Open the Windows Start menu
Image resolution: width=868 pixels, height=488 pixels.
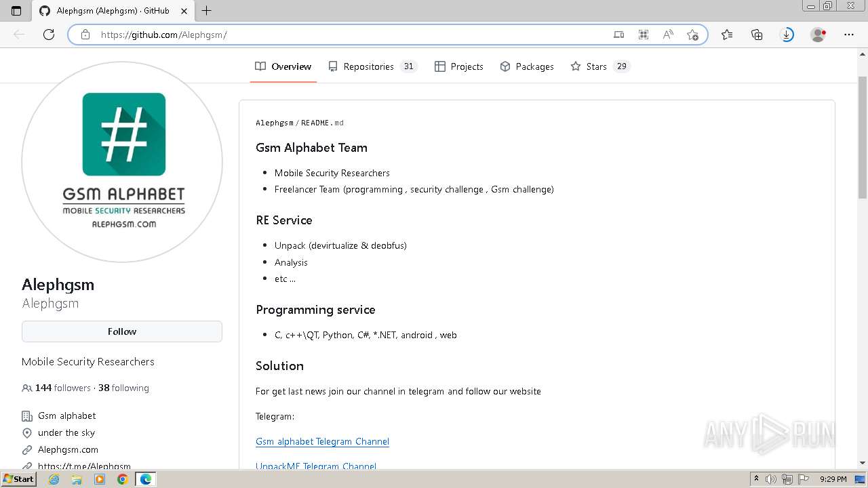(x=18, y=479)
